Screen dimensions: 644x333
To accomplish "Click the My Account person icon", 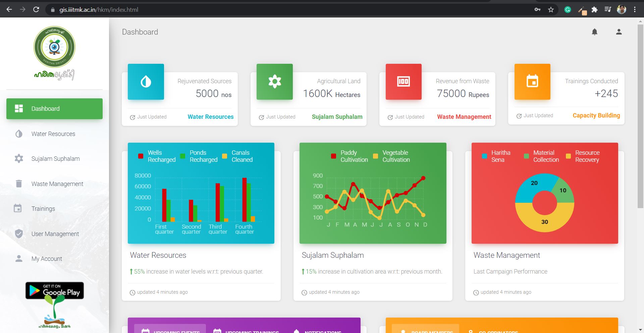I will [x=19, y=258].
